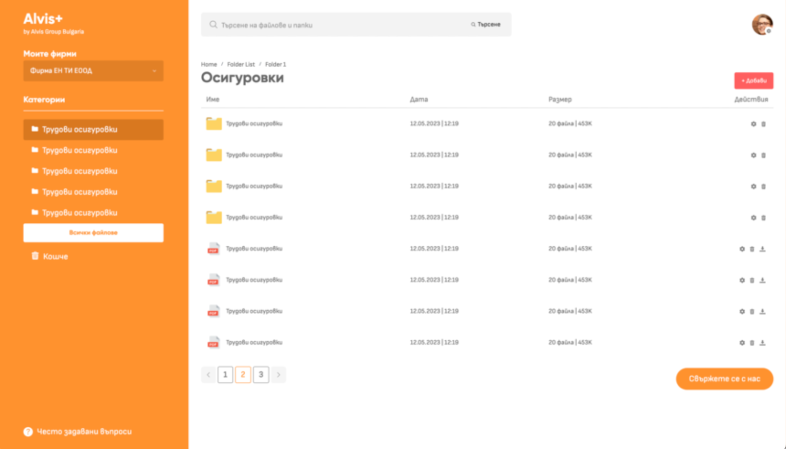Click the yellow folder icon in first row
Screen dimensions: 786x449
click(214, 123)
